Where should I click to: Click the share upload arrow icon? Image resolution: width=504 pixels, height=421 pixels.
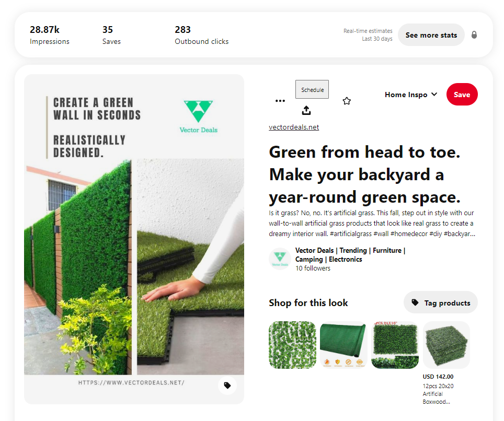coord(306,110)
